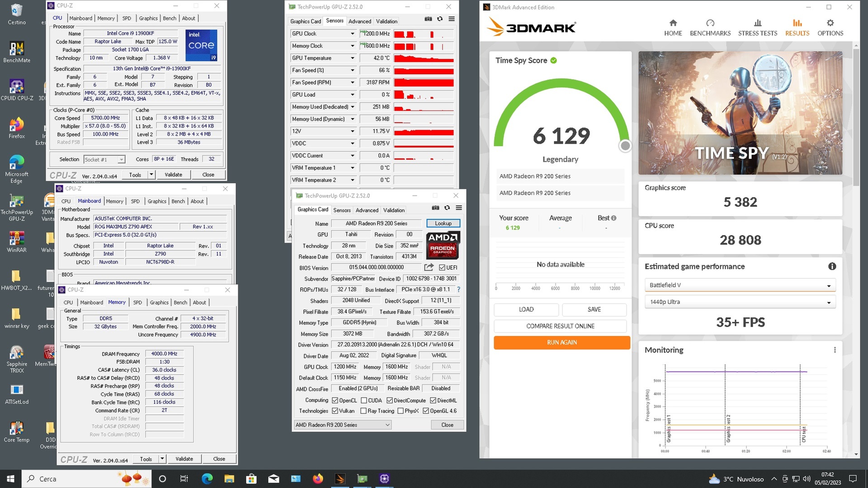Refresh sensors in GPU-Z Sensors window
868x488 pixels.
440,19
